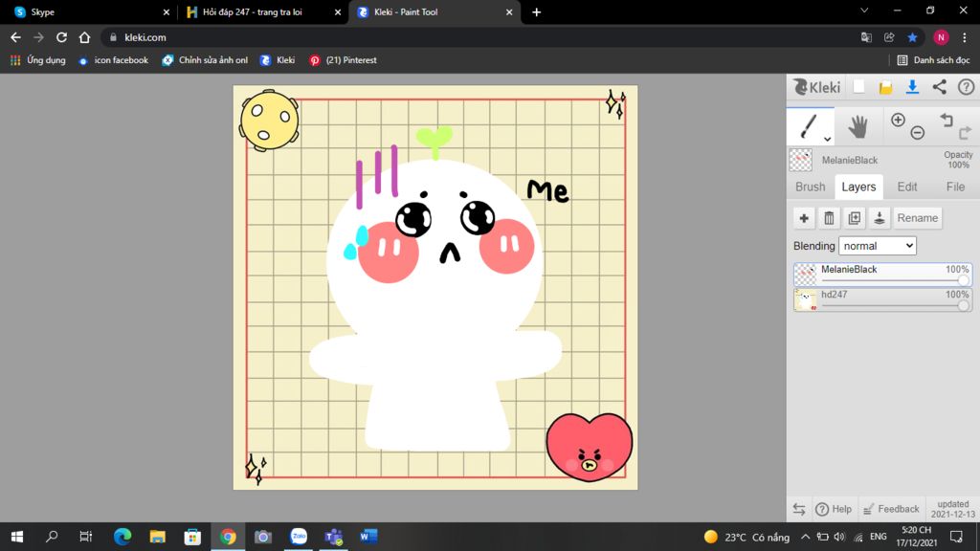The height and width of the screenshot is (551, 980).
Task: Delete the selected layer
Action: [x=829, y=218]
